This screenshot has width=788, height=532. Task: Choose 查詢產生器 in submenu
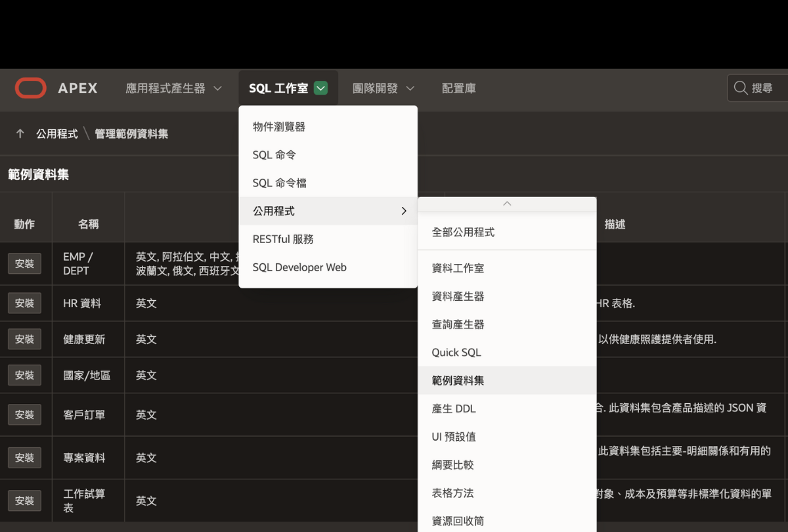pyautogui.click(x=507, y=324)
